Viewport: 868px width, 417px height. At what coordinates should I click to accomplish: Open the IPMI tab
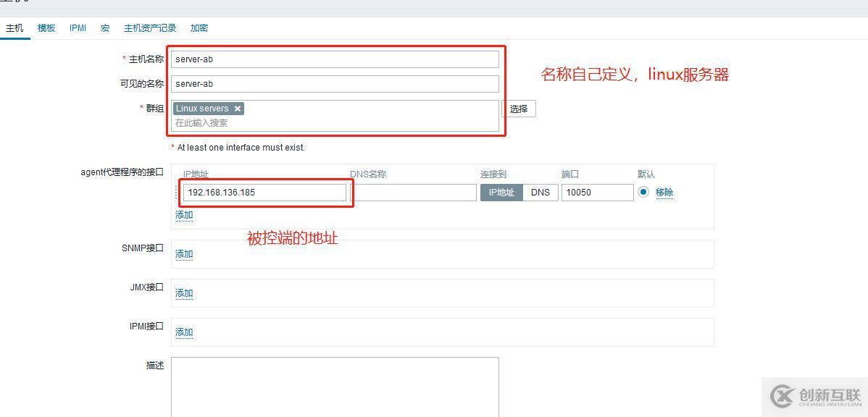click(x=77, y=28)
